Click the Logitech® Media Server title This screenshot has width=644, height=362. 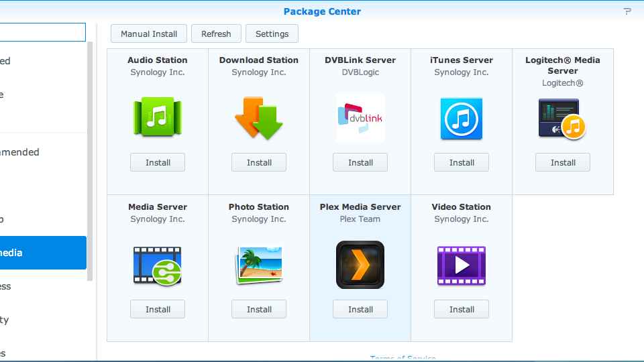[563, 65]
